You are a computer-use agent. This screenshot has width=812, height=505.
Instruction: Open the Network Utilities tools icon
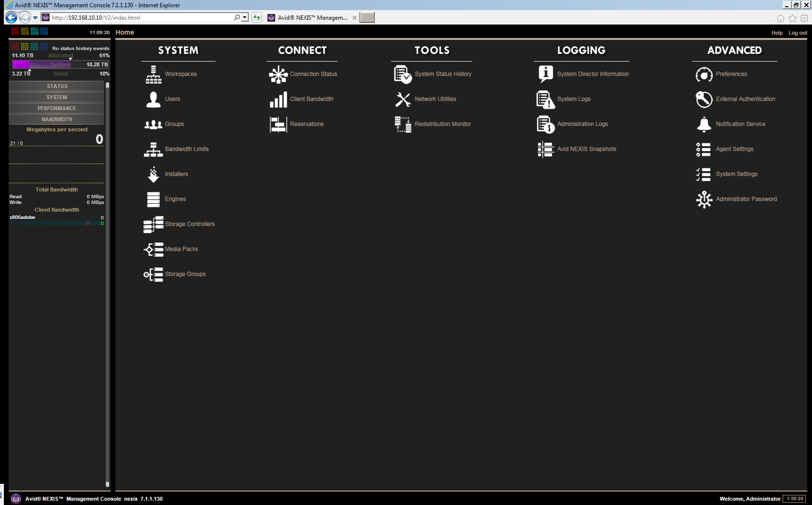tap(403, 99)
